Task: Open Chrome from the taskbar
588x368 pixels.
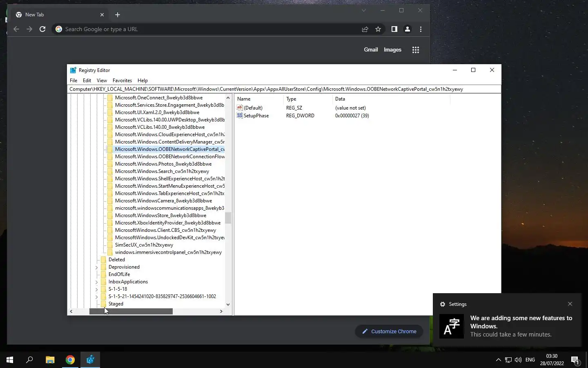Action: click(x=70, y=360)
